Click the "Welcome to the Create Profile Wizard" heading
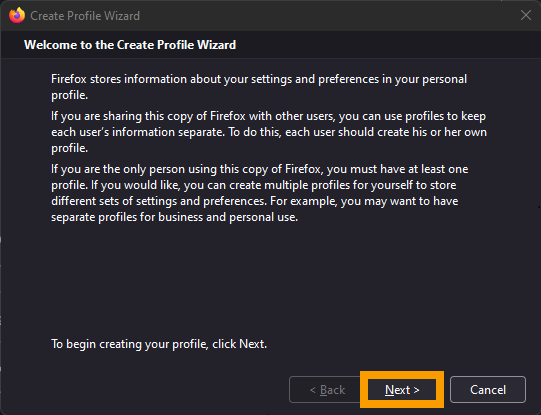The width and height of the screenshot is (541, 415). coord(130,45)
